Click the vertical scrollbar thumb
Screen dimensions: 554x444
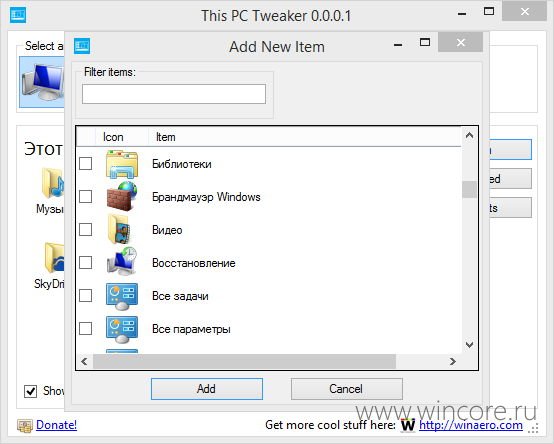point(469,190)
